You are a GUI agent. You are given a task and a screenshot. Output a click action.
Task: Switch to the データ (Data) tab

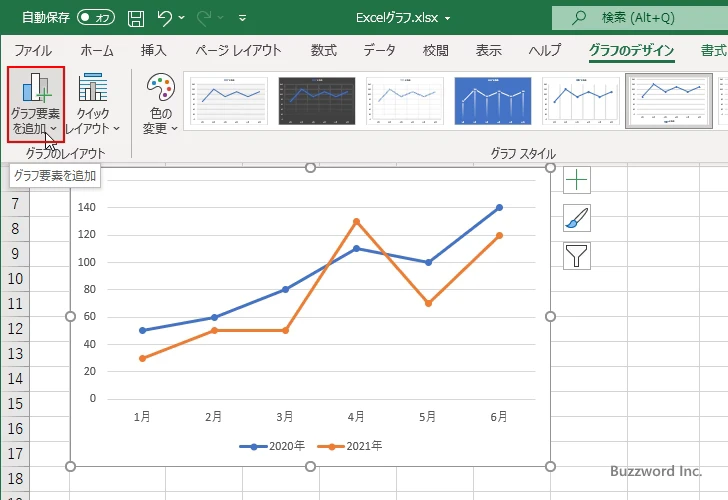(379, 50)
